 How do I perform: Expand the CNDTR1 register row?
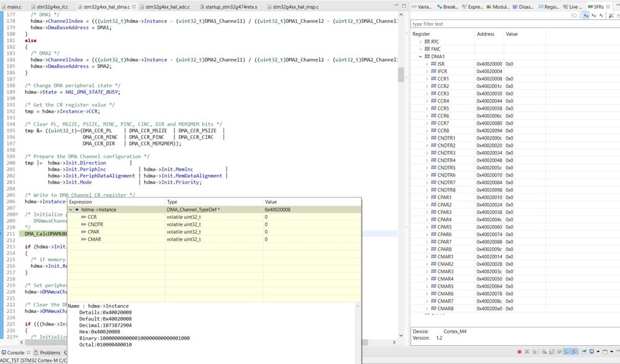[x=427, y=138]
